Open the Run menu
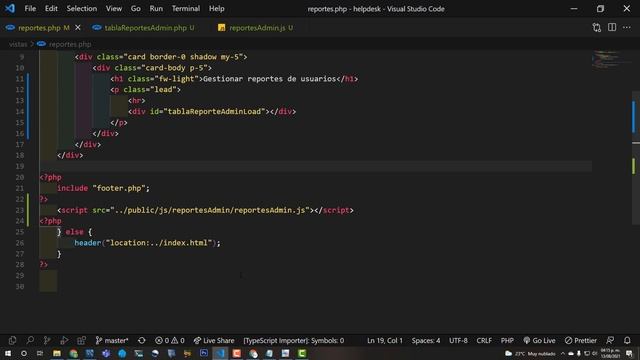Image resolution: width=640 pixels, height=360 pixels. click(156, 9)
